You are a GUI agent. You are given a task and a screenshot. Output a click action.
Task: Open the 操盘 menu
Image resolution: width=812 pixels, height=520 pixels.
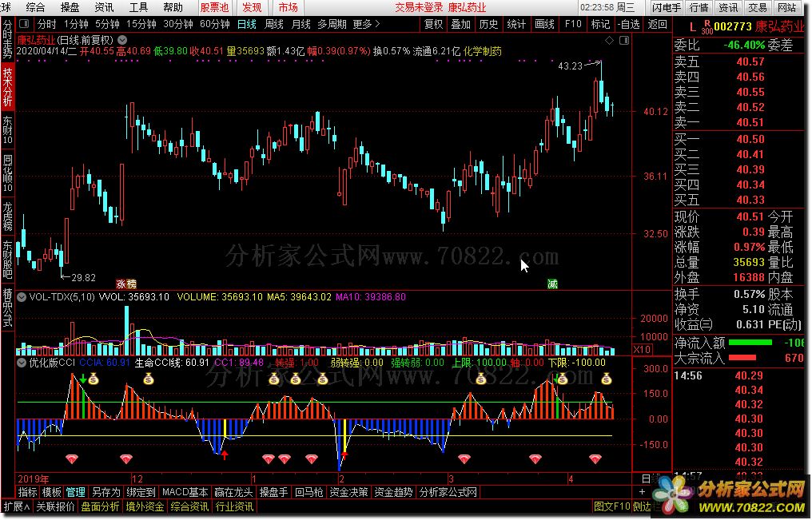point(70,7)
